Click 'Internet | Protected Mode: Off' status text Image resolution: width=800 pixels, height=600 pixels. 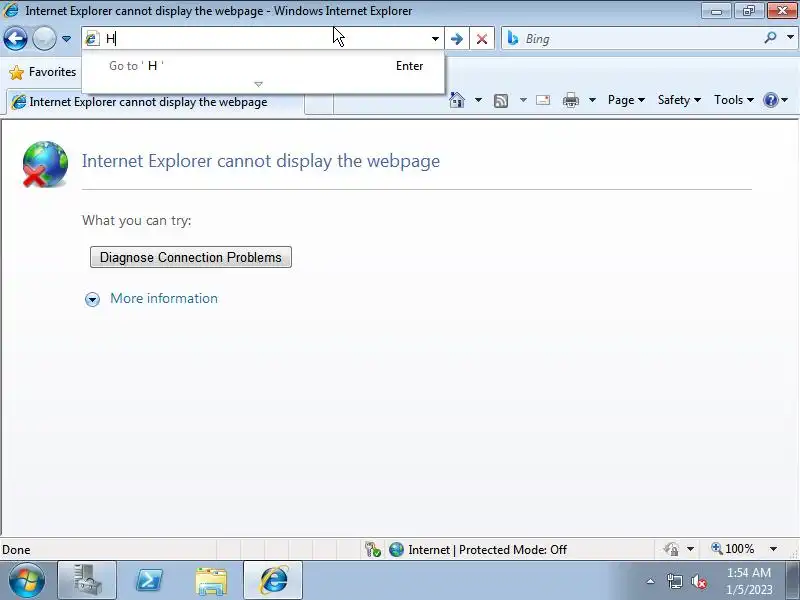[x=487, y=549]
